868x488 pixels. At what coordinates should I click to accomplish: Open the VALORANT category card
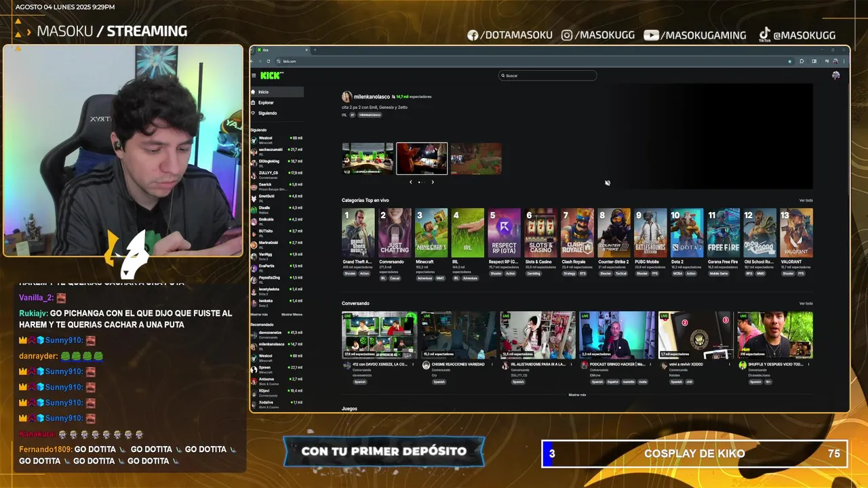tap(797, 233)
